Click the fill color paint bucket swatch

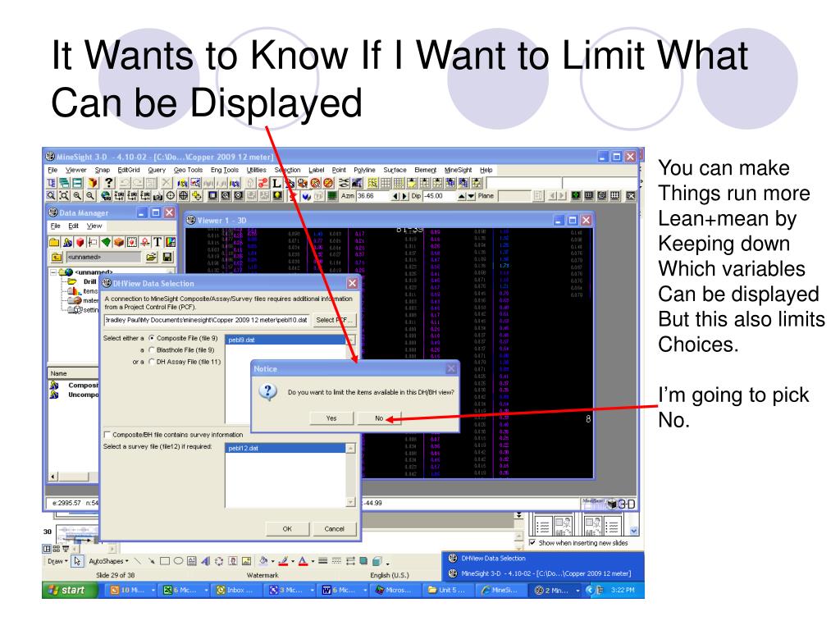(263, 561)
